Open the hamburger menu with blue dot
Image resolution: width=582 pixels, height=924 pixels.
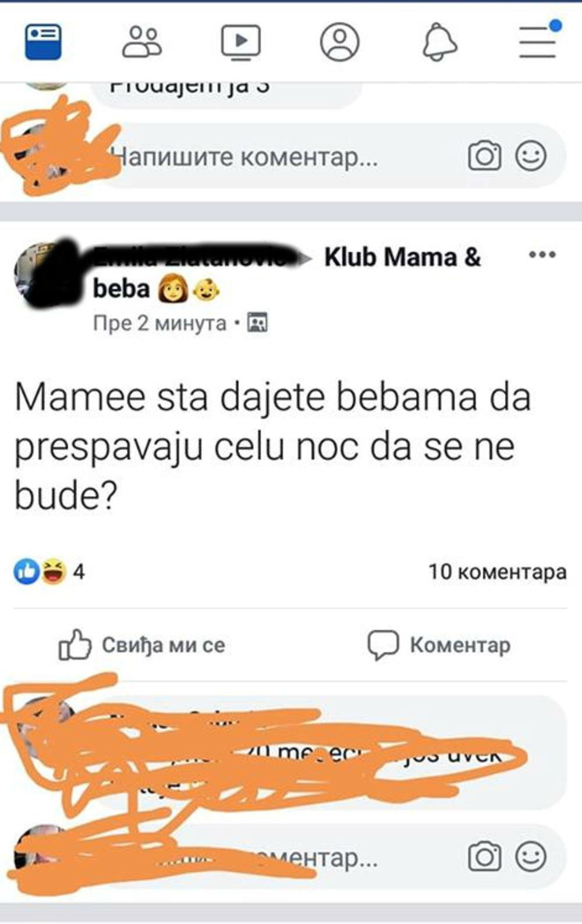tap(539, 40)
